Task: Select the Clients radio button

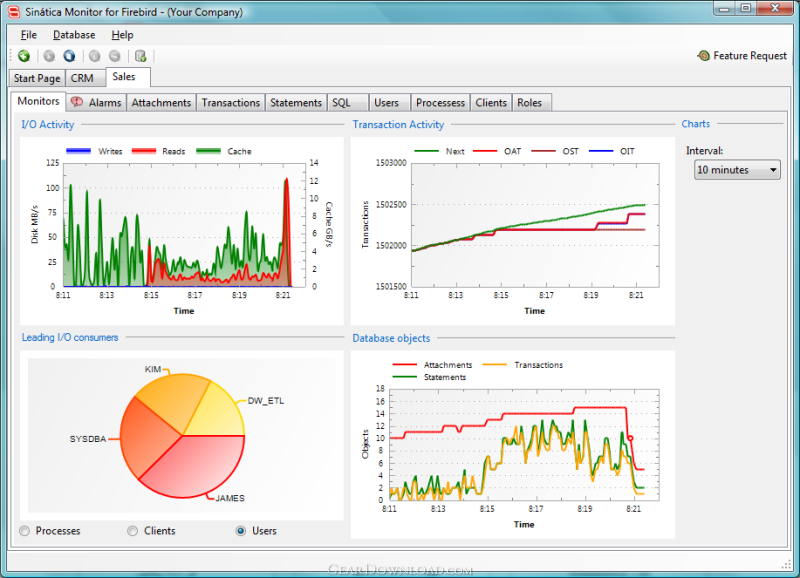Action: [133, 531]
